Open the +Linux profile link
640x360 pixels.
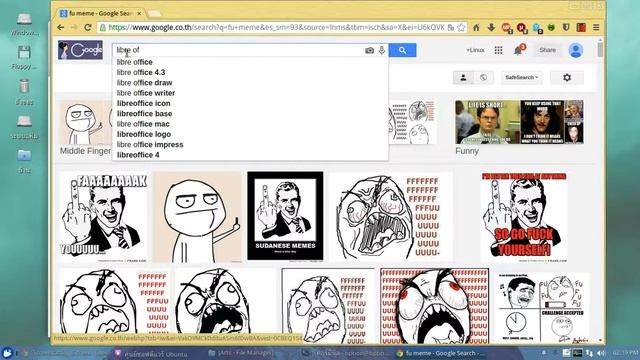[476, 50]
